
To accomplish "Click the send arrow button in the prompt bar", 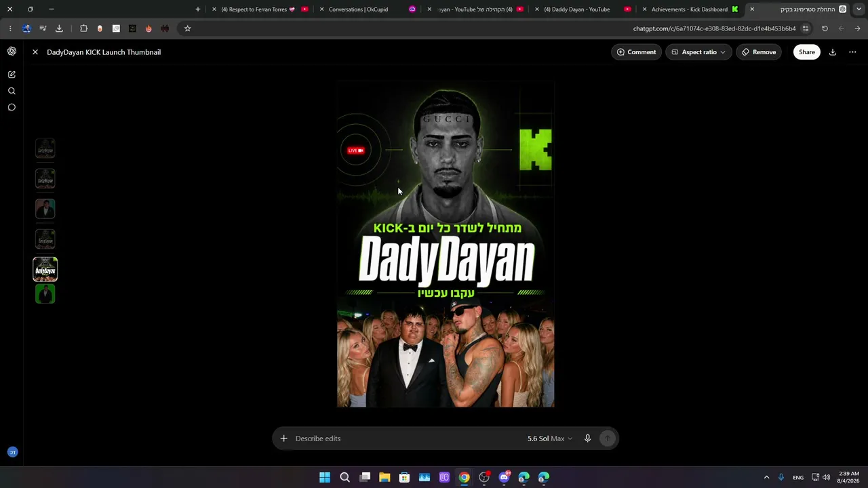I will coord(608,439).
